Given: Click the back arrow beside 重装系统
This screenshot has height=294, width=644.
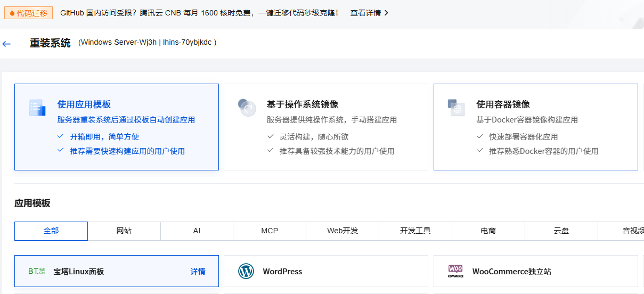Looking at the screenshot, I should click(6, 44).
